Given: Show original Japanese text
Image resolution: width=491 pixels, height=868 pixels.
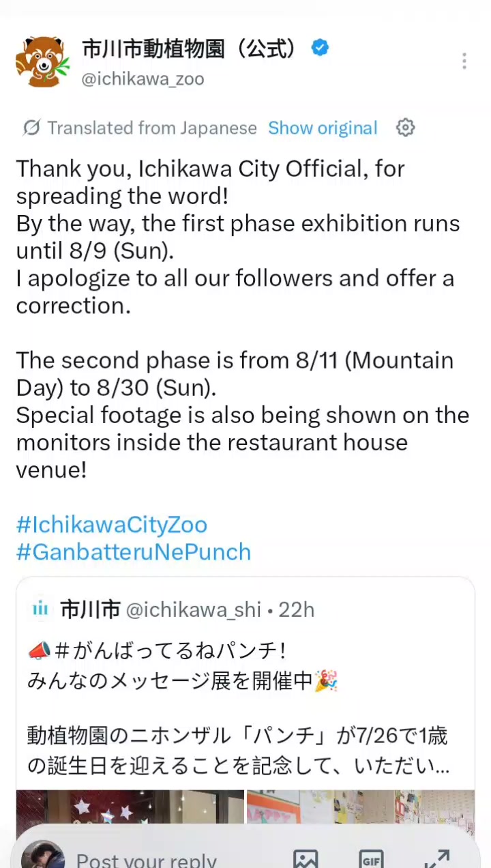Looking at the screenshot, I should click(323, 128).
